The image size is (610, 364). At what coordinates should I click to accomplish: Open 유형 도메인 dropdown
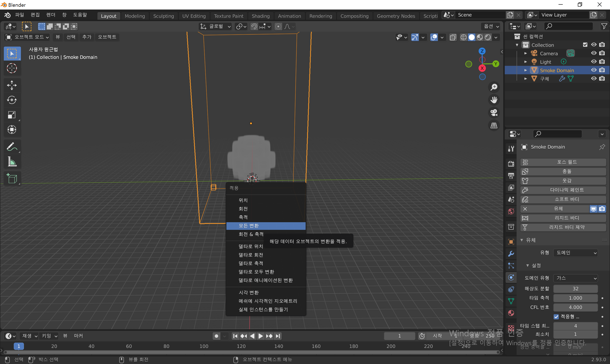click(575, 253)
